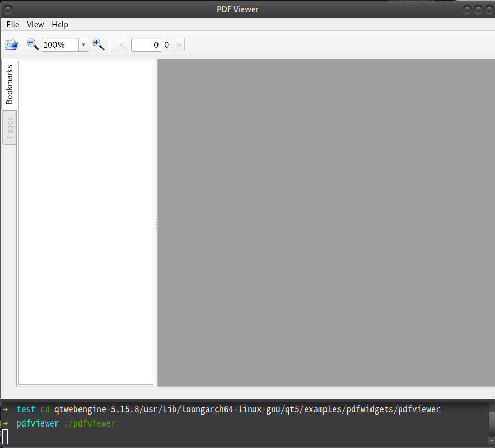Open the Help menu
The image size is (495, 448).
click(60, 25)
